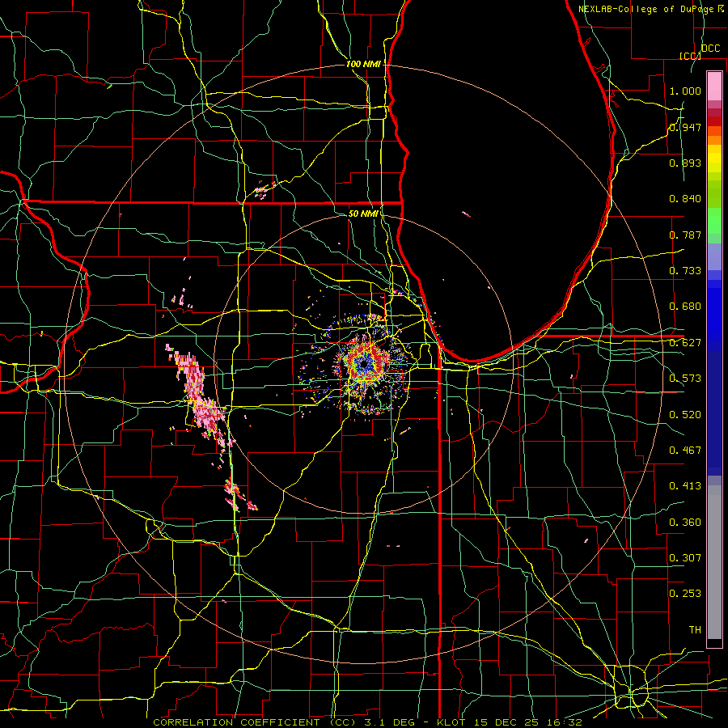
Task: Click the 0.360 color scale value
Action: coord(685,523)
